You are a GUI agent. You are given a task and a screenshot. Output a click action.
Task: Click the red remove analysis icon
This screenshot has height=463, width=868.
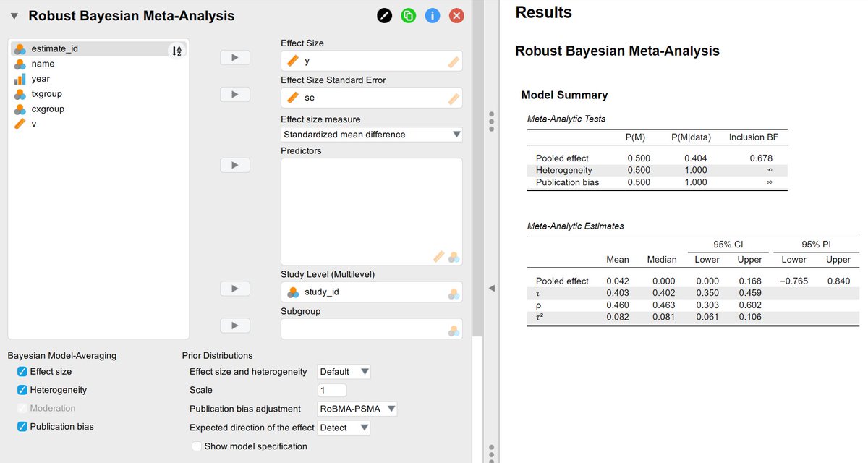(456, 15)
